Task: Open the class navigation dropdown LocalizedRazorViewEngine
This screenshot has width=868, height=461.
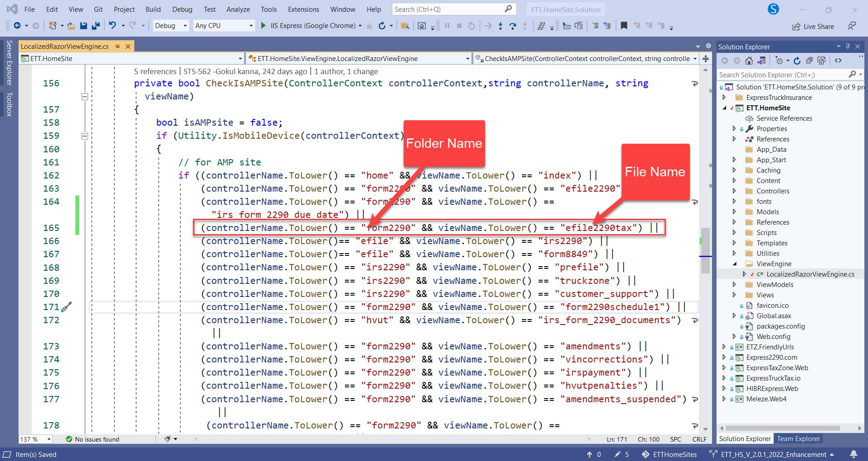Action: point(359,58)
